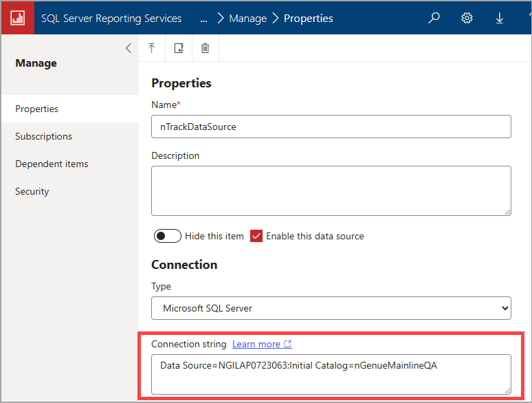Go to Manage breadcrumb link
The width and height of the screenshot is (532, 403).
pos(248,19)
